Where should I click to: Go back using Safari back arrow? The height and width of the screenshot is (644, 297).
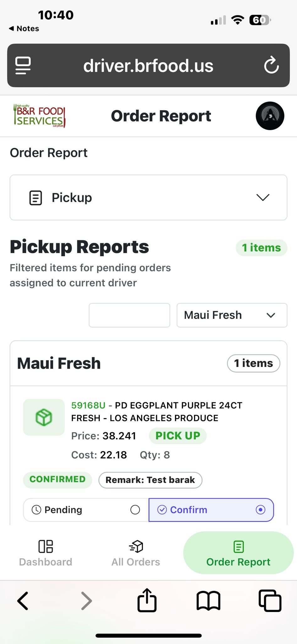click(x=23, y=600)
